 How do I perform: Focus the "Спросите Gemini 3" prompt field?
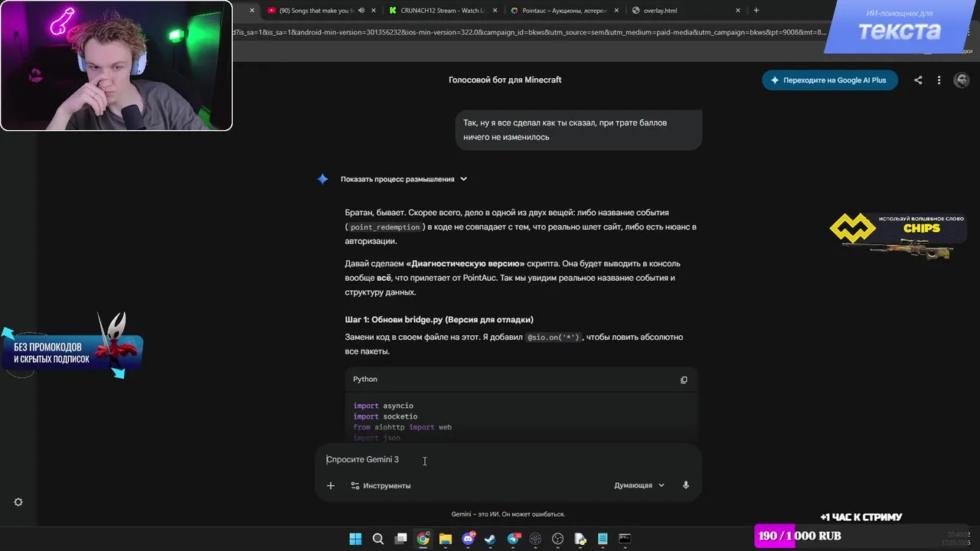[x=508, y=459]
